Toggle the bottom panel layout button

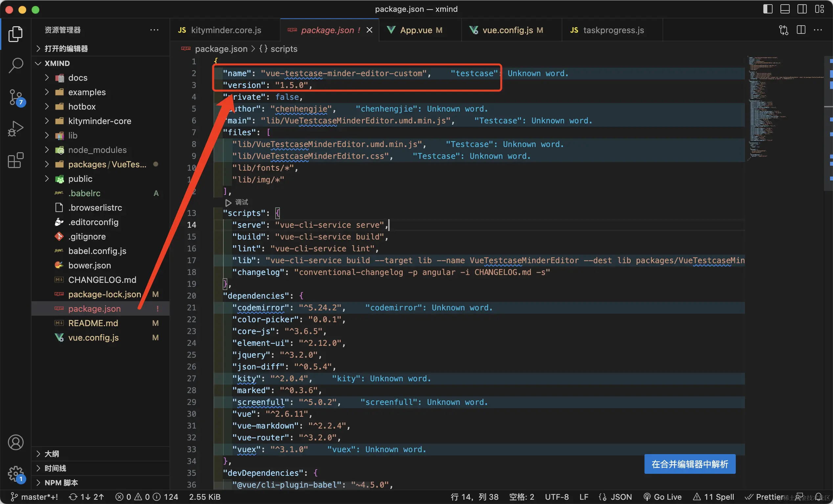point(785,9)
